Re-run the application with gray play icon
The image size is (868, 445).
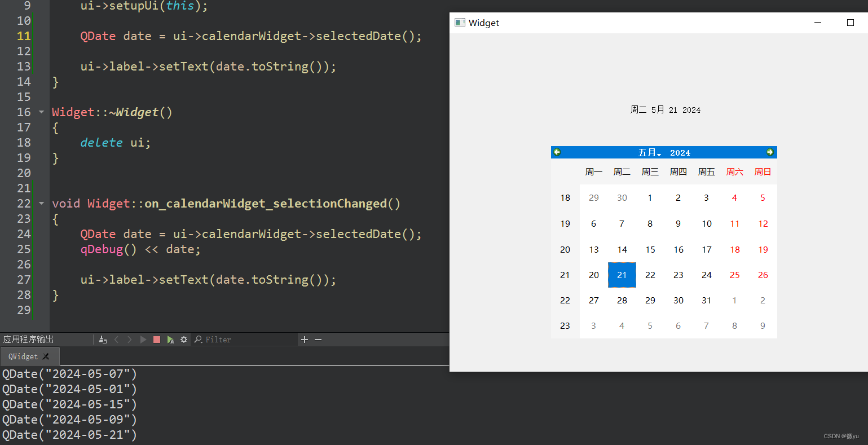143,340
